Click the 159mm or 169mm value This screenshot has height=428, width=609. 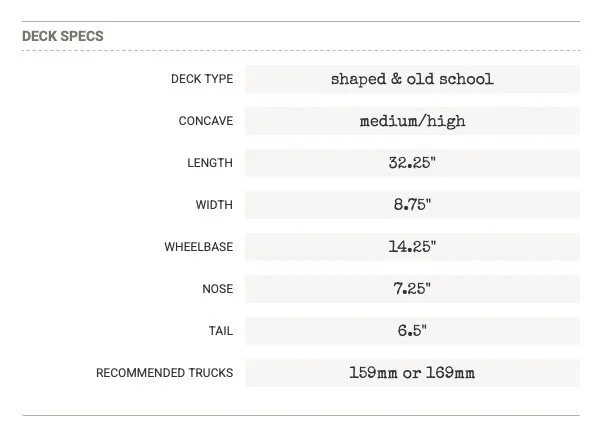(x=412, y=373)
